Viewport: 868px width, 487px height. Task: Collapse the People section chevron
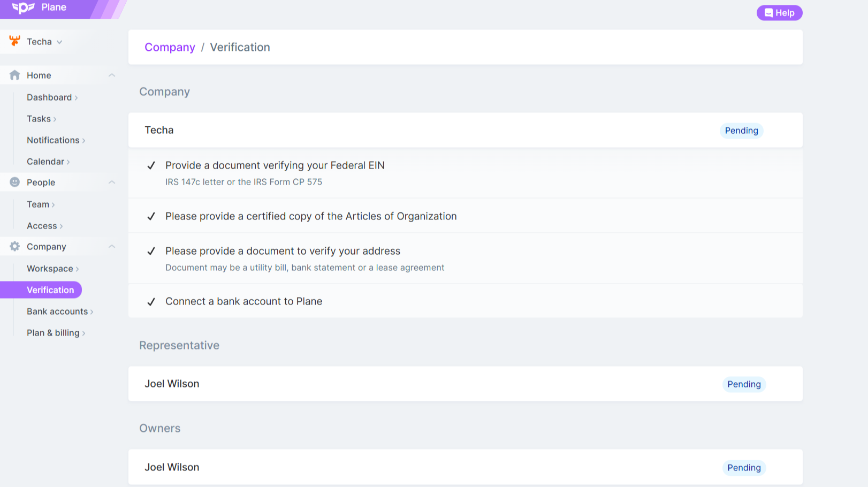point(112,182)
